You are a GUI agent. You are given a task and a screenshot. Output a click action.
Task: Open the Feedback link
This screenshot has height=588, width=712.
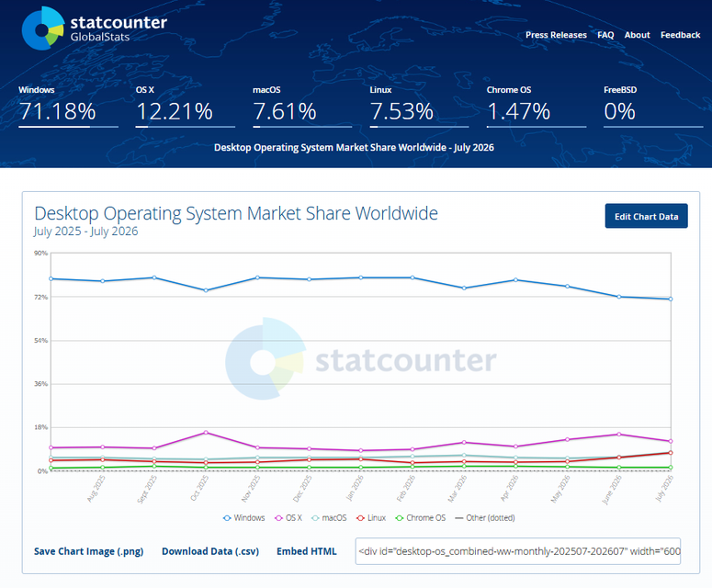(680, 35)
